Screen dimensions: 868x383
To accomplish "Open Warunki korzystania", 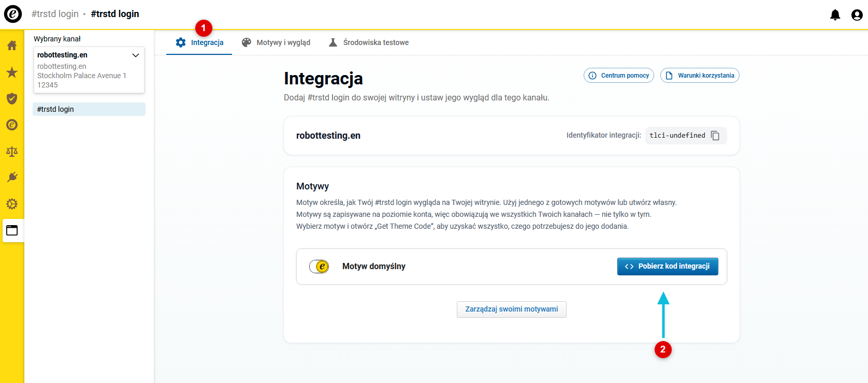I will tap(700, 76).
